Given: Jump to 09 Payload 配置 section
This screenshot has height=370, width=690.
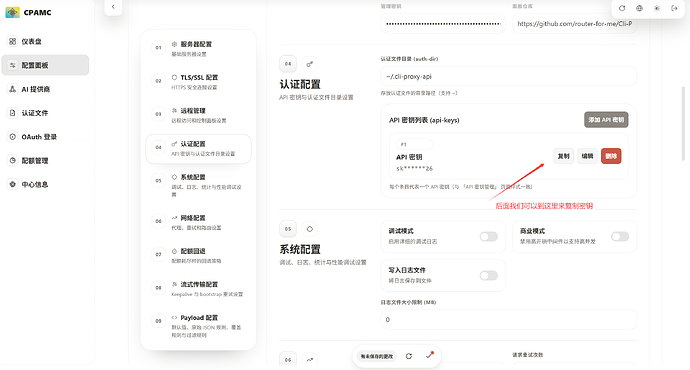Looking at the screenshot, I should pos(198,325).
